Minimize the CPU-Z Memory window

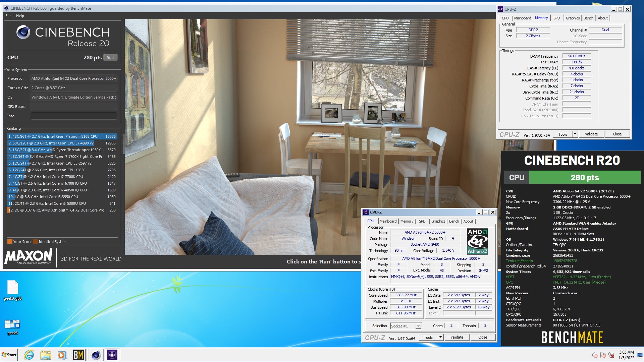(613, 9)
